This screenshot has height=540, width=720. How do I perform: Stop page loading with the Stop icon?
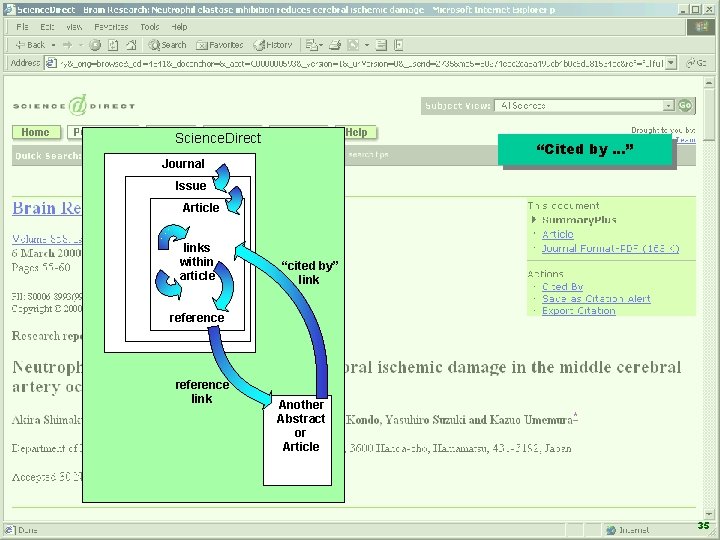95,45
